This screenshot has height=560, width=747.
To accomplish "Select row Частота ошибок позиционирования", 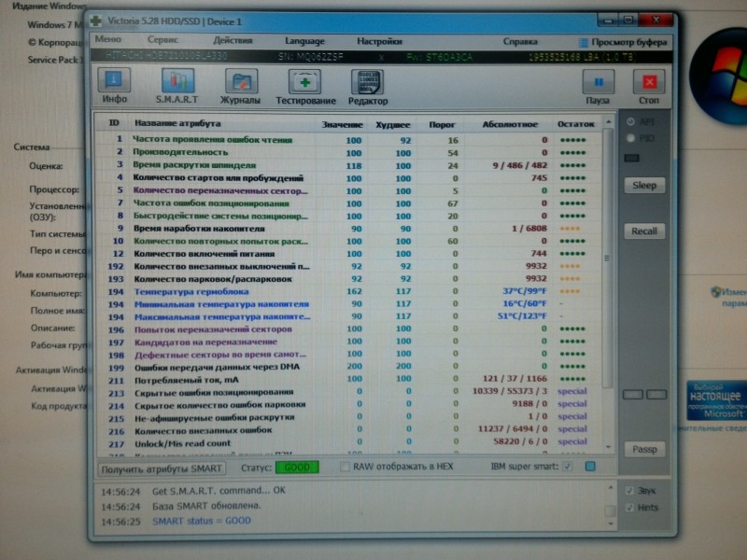I will [347, 203].
